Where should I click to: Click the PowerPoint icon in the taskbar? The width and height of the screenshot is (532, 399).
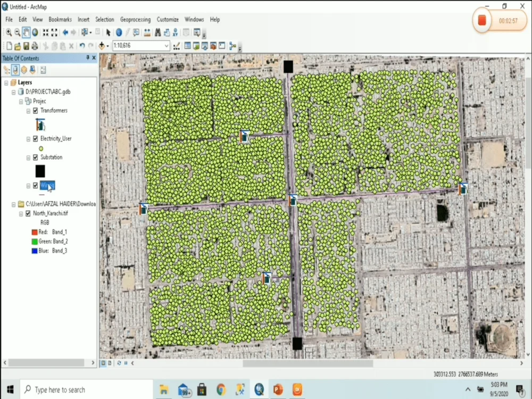pos(278,389)
